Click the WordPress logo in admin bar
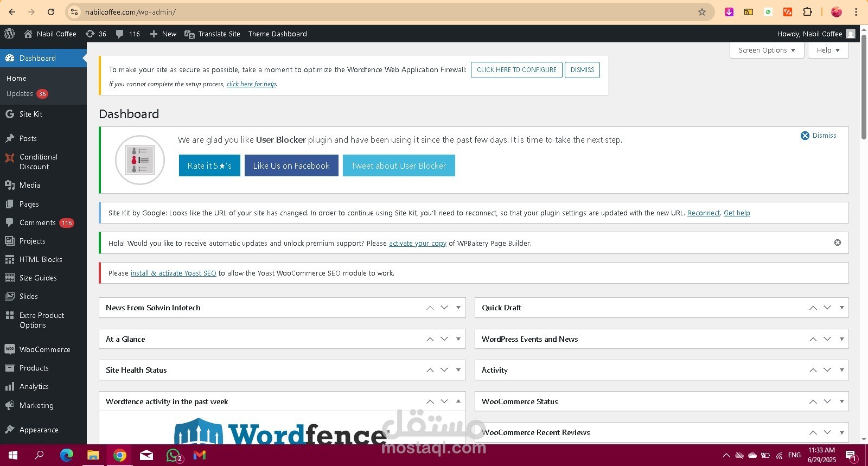 point(9,34)
